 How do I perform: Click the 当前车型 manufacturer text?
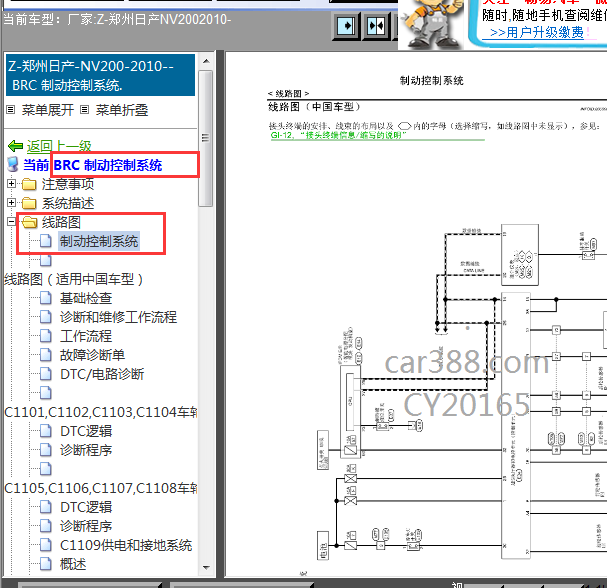117,19
